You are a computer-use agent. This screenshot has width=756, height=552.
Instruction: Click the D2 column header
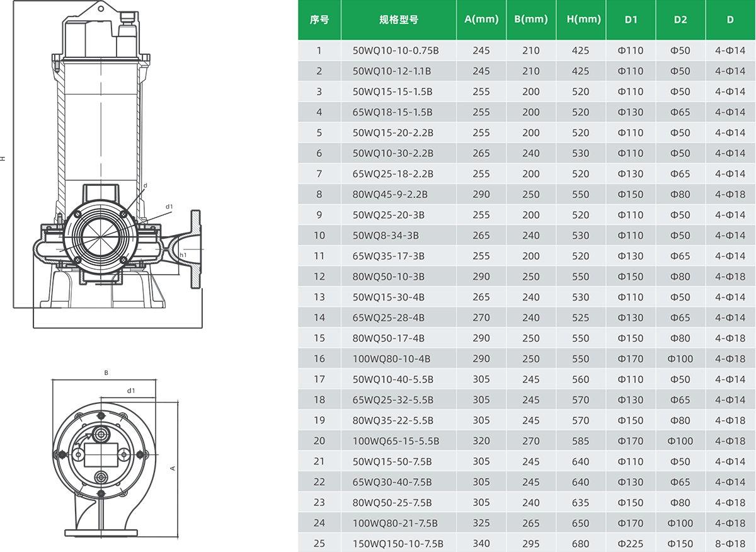click(680, 20)
